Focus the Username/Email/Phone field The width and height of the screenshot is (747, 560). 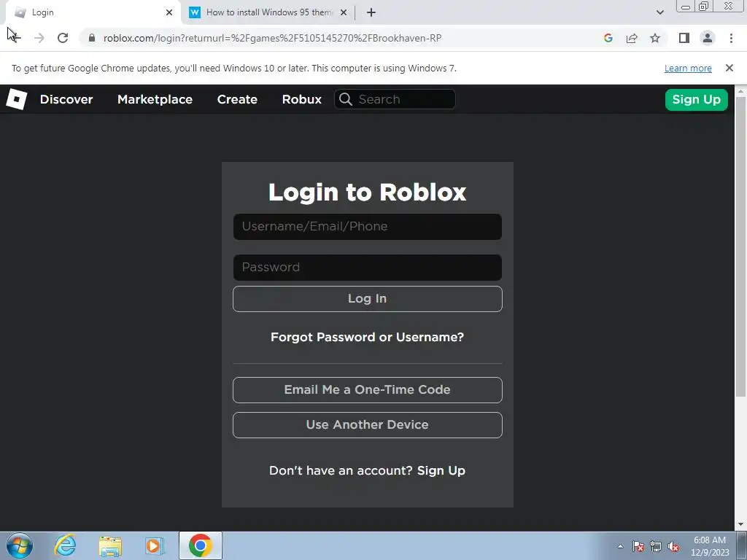(x=368, y=227)
